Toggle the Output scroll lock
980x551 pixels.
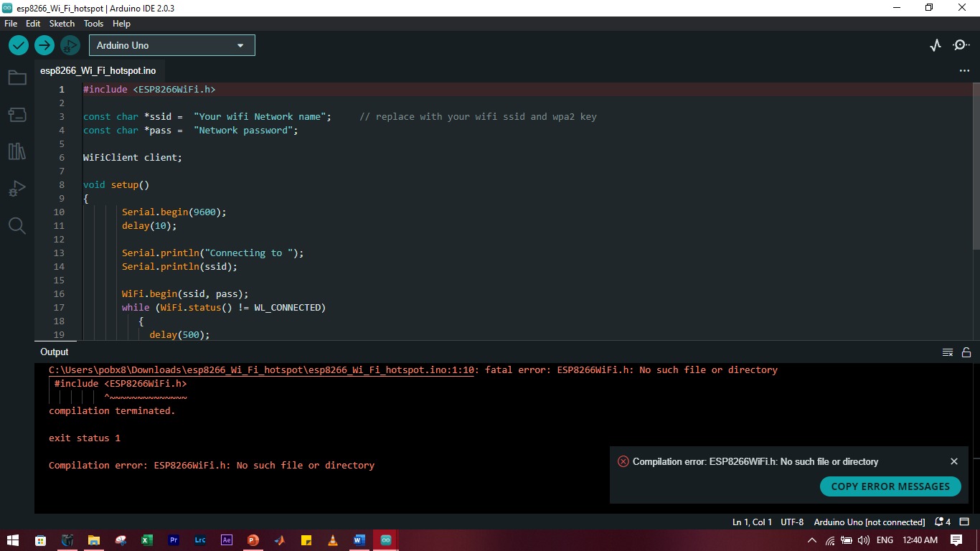pos(966,352)
